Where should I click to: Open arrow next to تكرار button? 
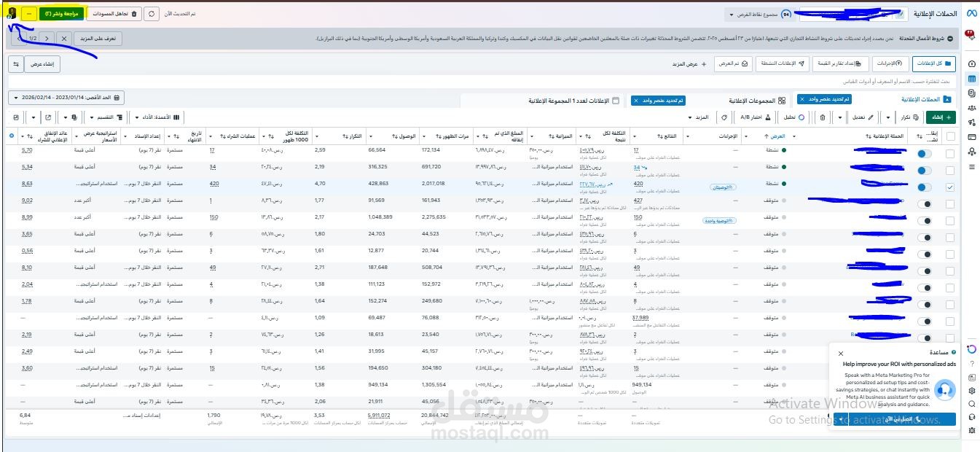coord(889,117)
